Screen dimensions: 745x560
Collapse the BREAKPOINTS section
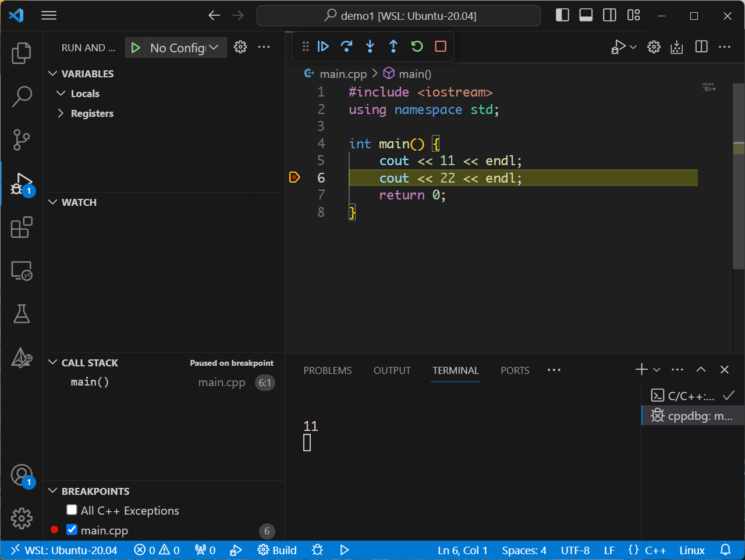coord(53,491)
